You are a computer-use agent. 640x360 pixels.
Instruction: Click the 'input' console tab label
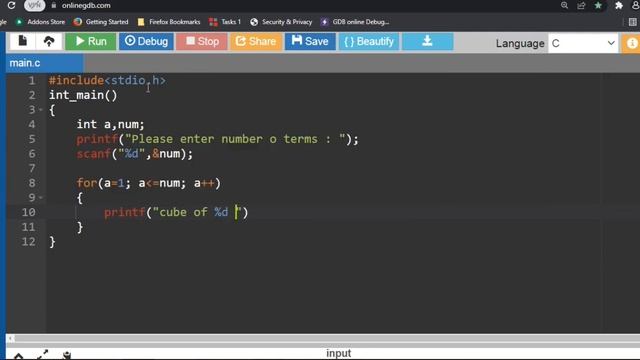click(x=338, y=353)
